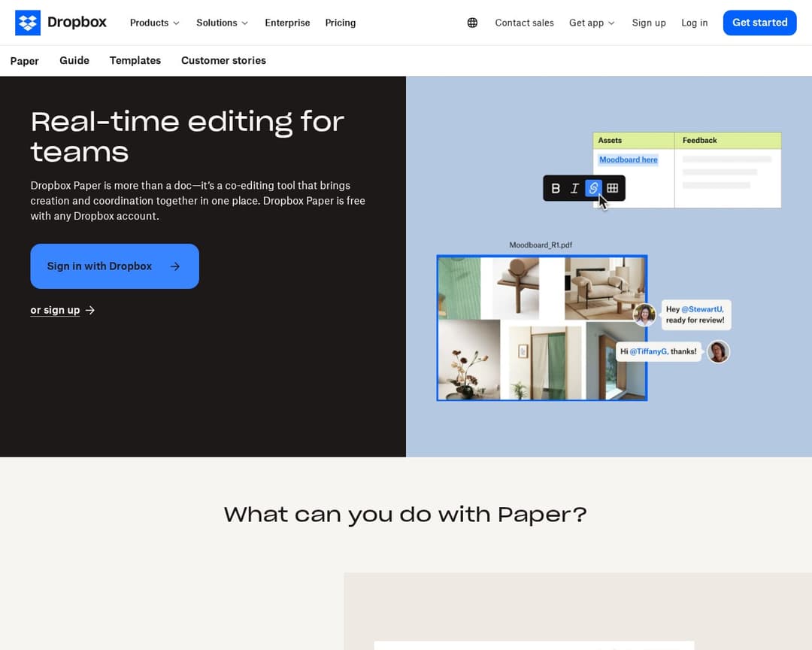Select the Customer stories tab
This screenshot has height=650, width=812.
pyautogui.click(x=223, y=61)
